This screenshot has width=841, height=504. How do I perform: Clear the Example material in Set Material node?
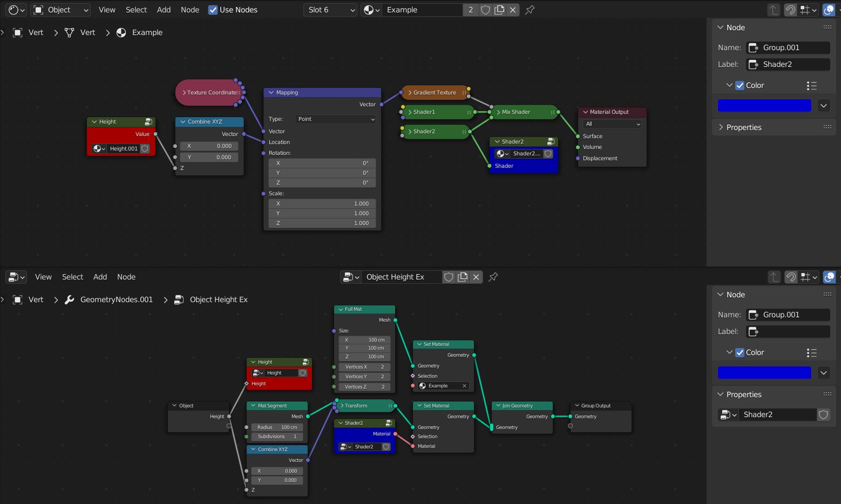pos(464,386)
